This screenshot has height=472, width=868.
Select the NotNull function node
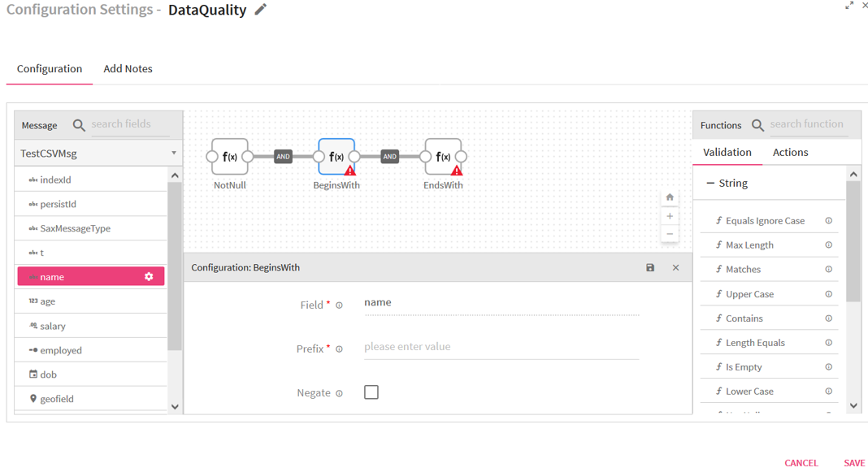click(230, 157)
